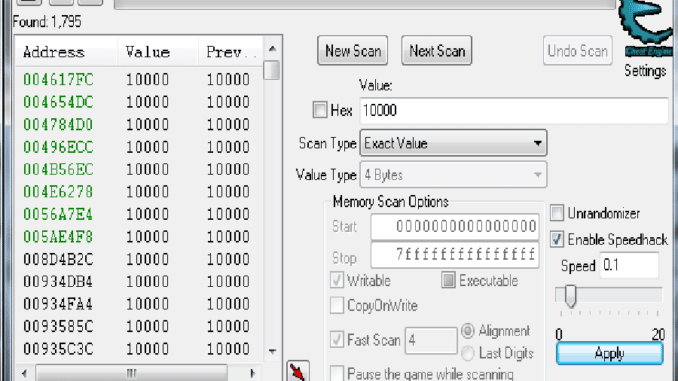The height and width of the screenshot is (381, 678).
Task: Toggle the Unrandomizer checkbox
Action: click(557, 213)
